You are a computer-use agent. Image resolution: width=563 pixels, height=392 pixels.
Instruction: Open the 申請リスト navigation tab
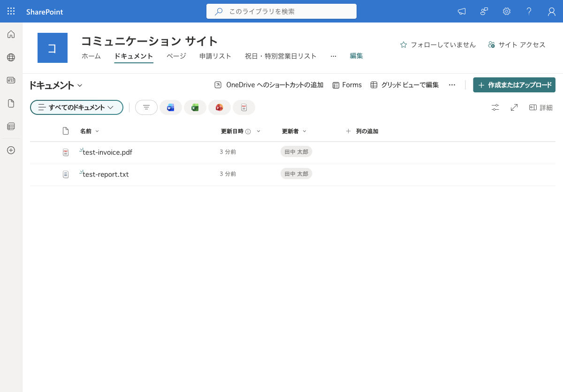click(215, 56)
